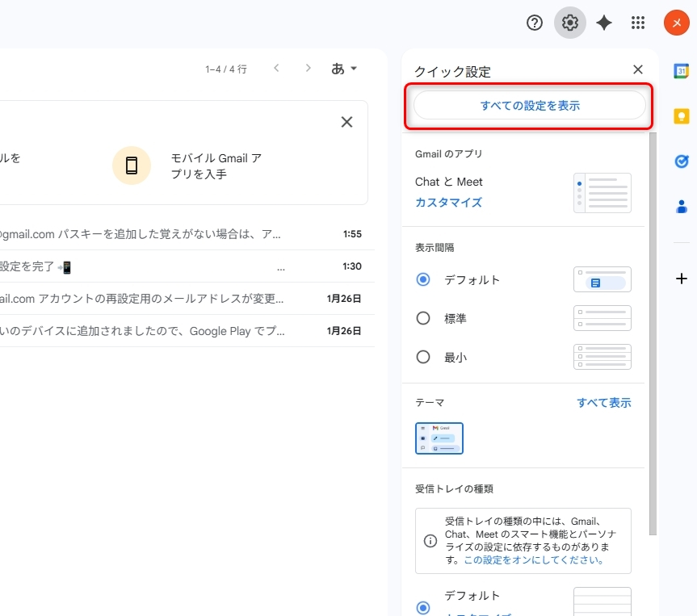This screenshot has height=616, width=697.
Task: Select 標準 display density
Action: click(422, 318)
